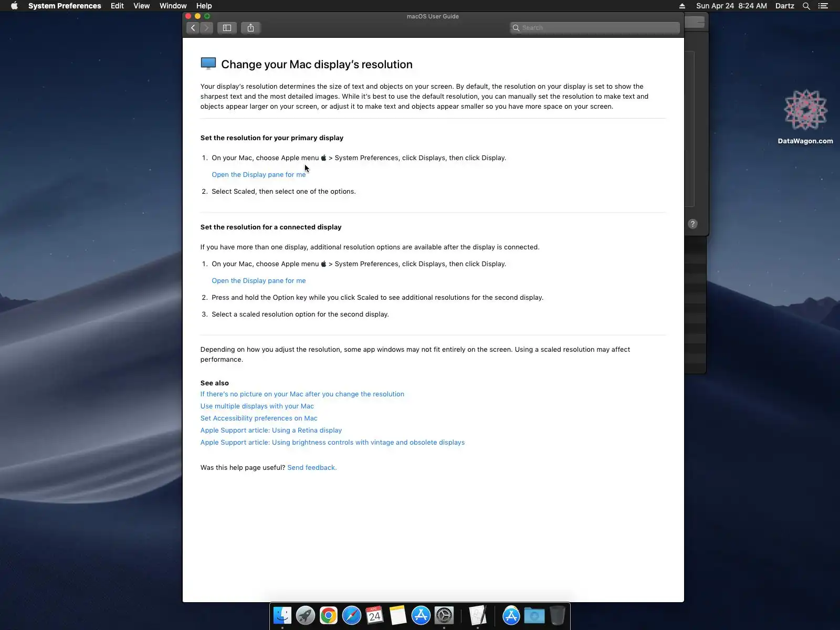Click 'Set the resolution for your primary display'
Screen dimensions: 840x630
(272, 138)
